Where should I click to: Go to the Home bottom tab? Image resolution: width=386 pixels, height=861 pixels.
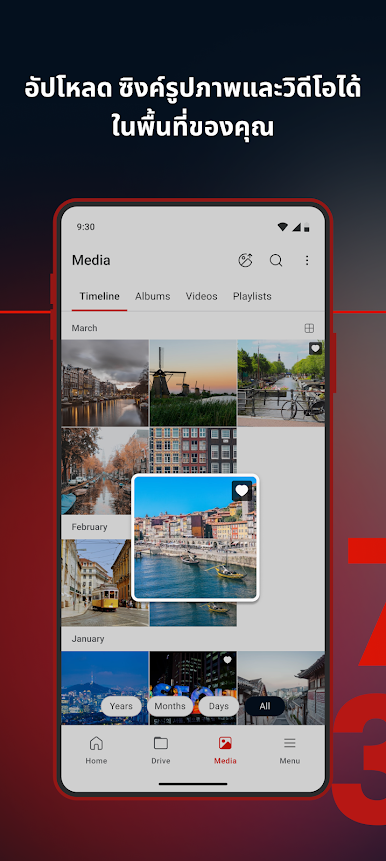tap(96, 750)
